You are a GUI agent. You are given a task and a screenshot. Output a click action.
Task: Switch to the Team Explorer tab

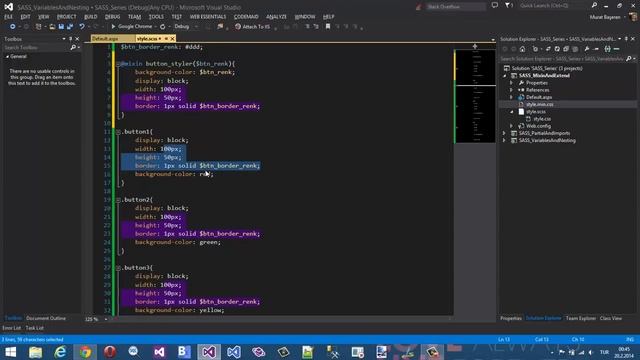[580, 318]
